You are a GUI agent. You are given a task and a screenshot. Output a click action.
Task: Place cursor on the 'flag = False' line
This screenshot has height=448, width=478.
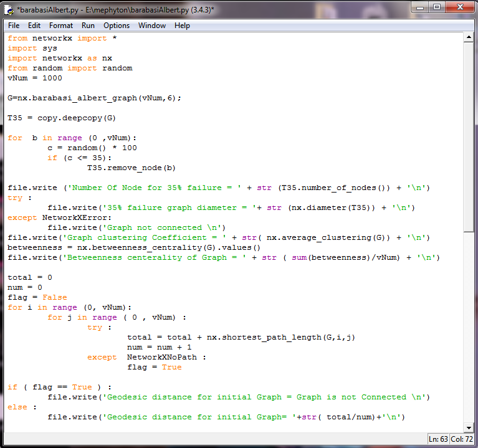[37, 297]
